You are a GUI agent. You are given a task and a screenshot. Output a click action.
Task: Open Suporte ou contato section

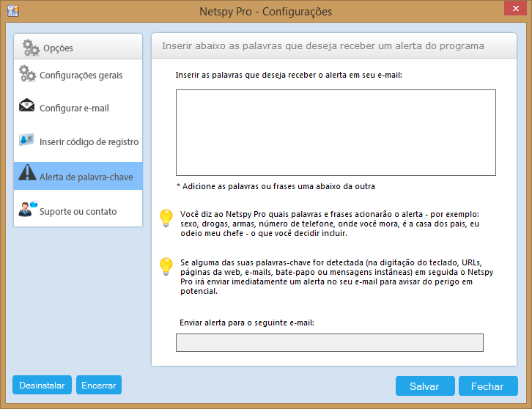pos(78,211)
